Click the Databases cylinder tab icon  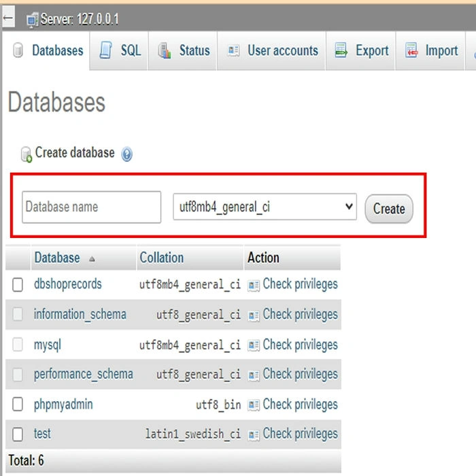click(x=18, y=50)
